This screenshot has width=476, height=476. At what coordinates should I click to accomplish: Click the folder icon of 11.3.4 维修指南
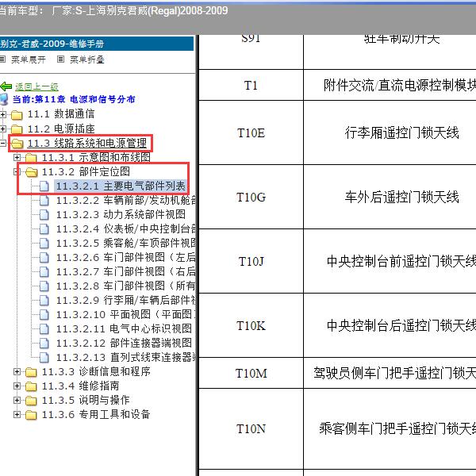coord(31,386)
